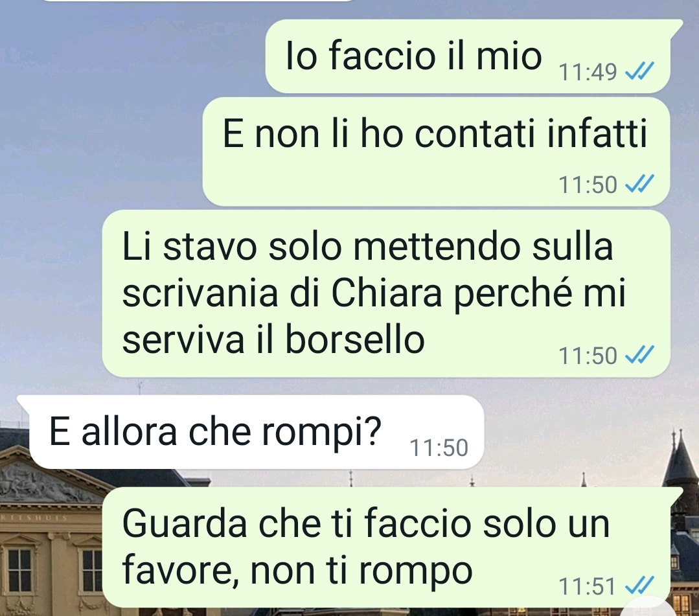Tap the 11:50 timestamp under contati infatti
Image resolution: width=699 pixels, height=616 pixels.
588,184
